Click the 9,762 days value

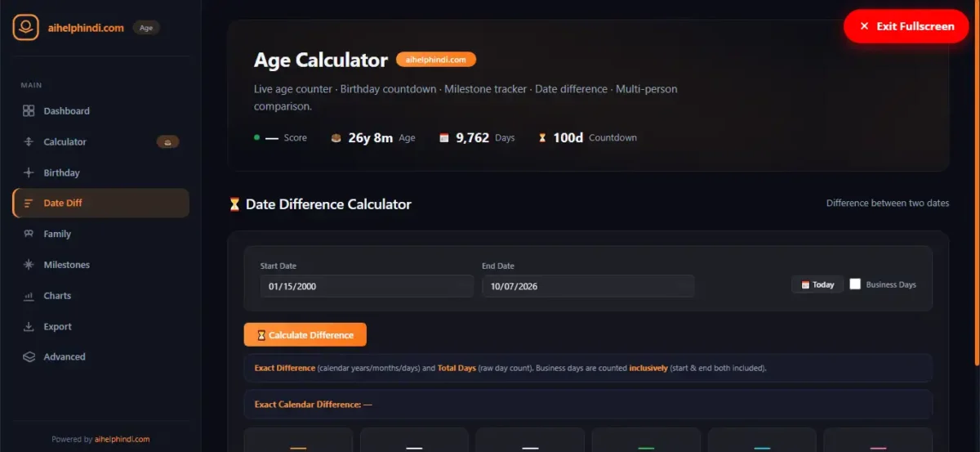click(473, 138)
